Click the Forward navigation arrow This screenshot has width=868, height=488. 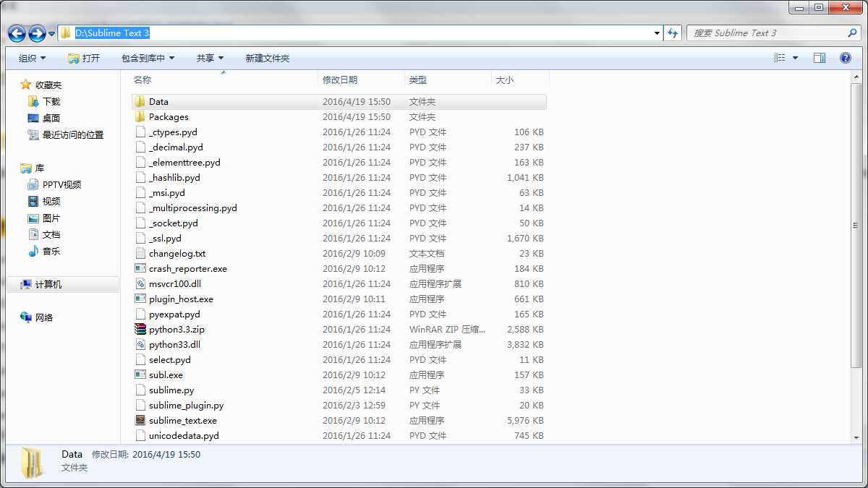37,33
